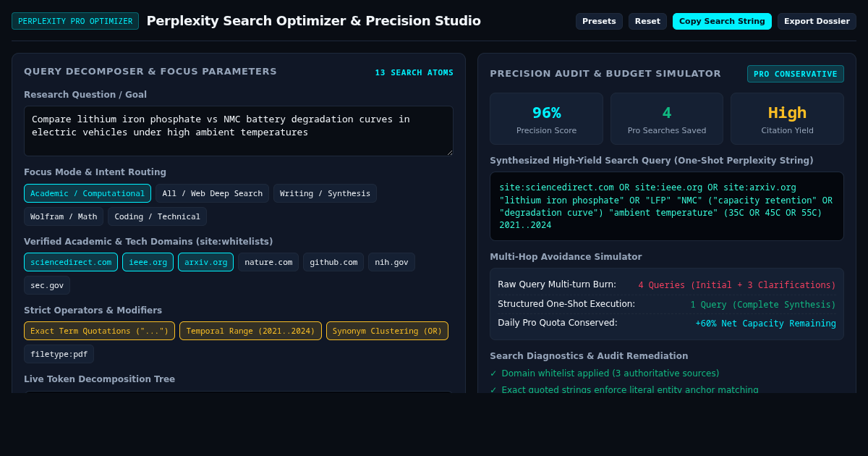Click the 96% Precision Score card
Screen dimensions: 868x456
[546, 119]
